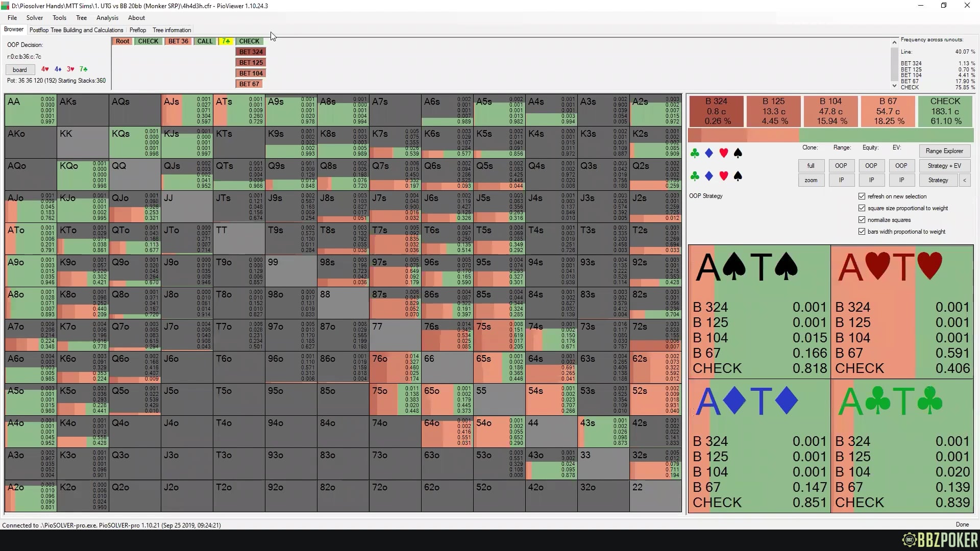Click the ATs hand cell in matrix

[x=239, y=110]
